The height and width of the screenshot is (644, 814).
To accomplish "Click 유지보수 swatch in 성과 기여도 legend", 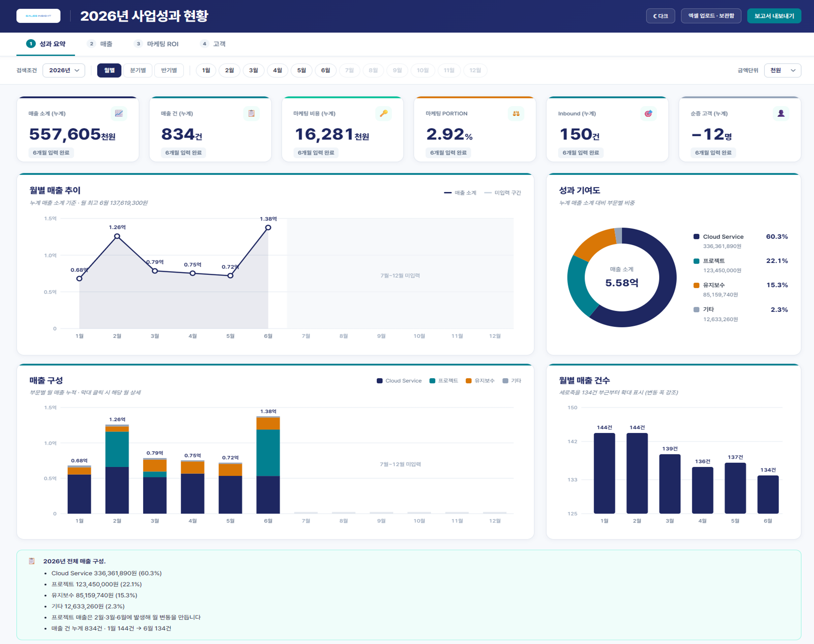I will 696,285.
